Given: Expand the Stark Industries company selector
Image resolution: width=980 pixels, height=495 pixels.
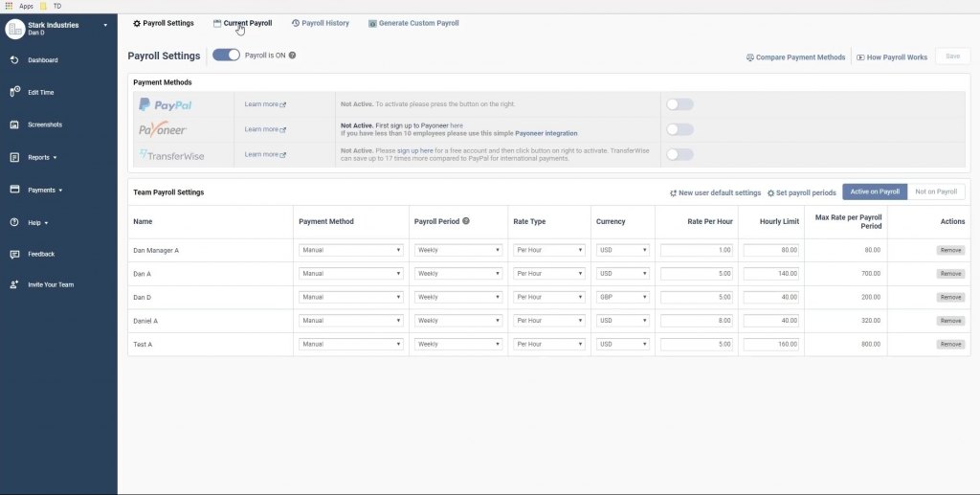Looking at the screenshot, I should pos(105,25).
